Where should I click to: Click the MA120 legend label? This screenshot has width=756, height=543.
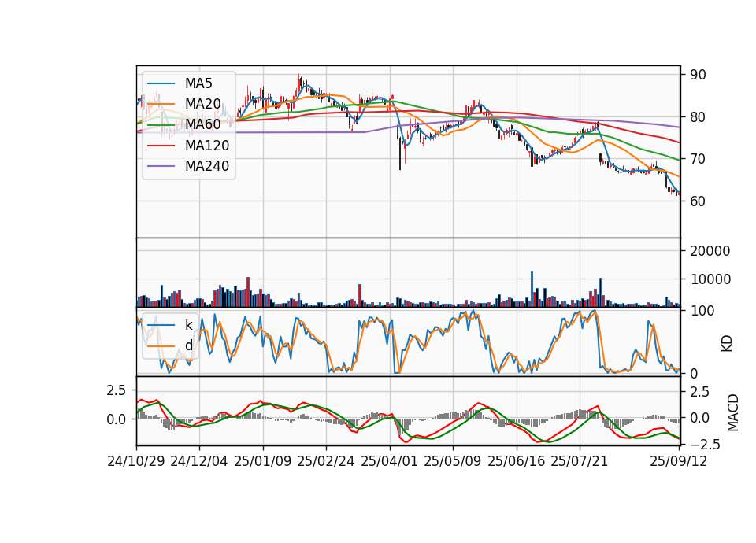[207, 146]
